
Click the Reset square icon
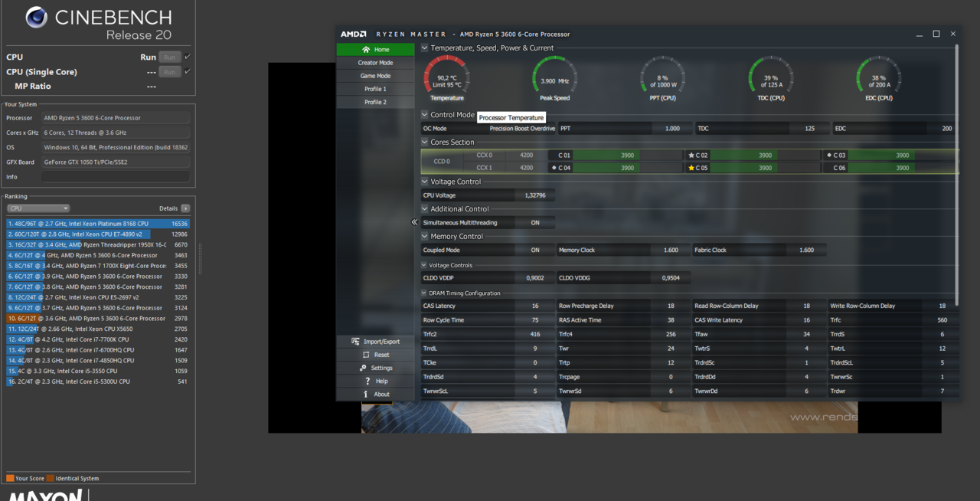366,355
